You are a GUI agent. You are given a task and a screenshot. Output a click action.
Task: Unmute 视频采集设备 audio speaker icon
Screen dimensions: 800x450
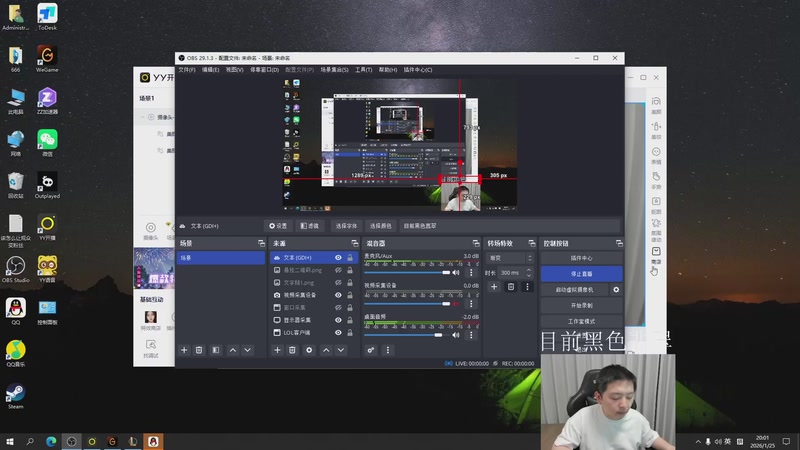pos(456,304)
